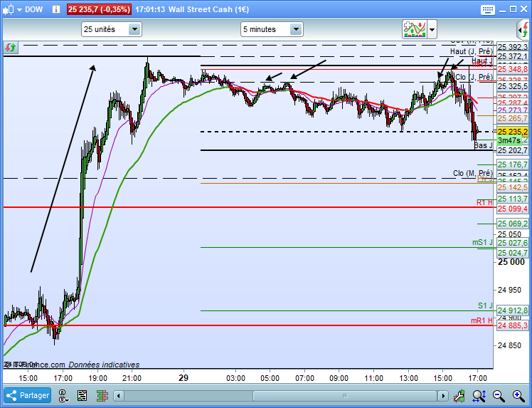Click the Haut (J, Pré) level label
The image size is (532, 408).
pyautogui.click(x=472, y=51)
